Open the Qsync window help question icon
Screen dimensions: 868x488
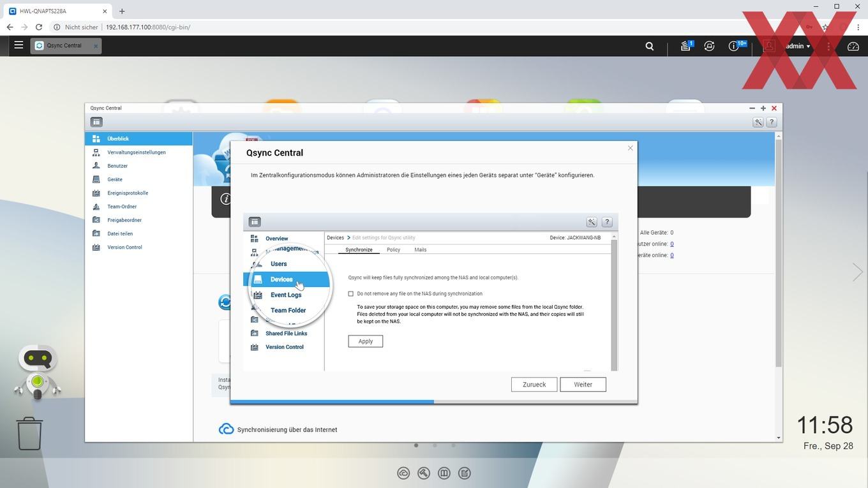click(x=772, y=122)
